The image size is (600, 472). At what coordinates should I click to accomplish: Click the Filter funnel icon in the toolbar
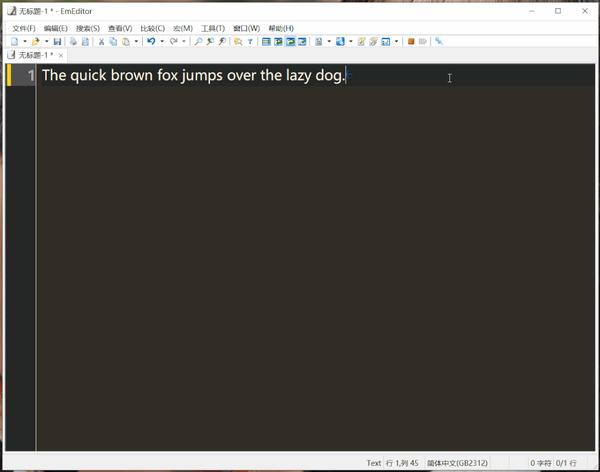250,42
